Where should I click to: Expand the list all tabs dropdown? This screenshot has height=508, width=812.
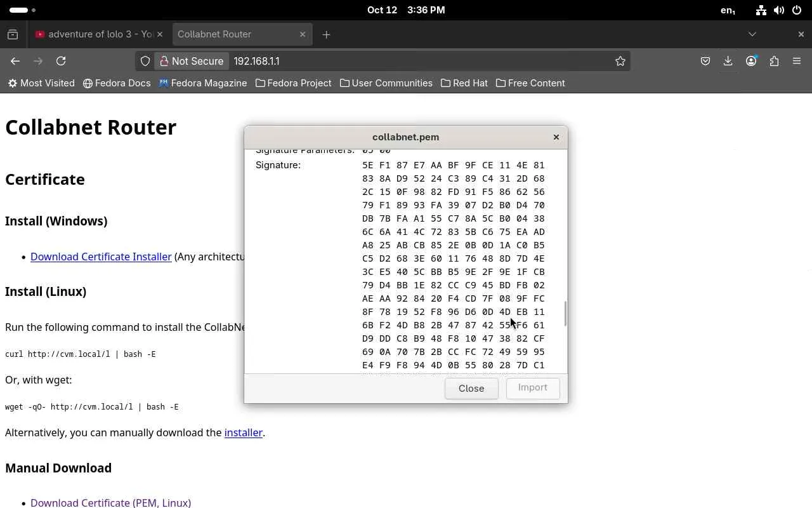[752, 34]
